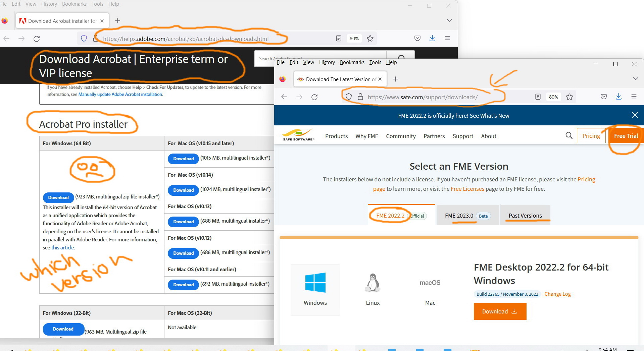Download Acrobat for Mac OS v10.13
This screenshot has height=351, width=644.
click(x=184, y=222)
